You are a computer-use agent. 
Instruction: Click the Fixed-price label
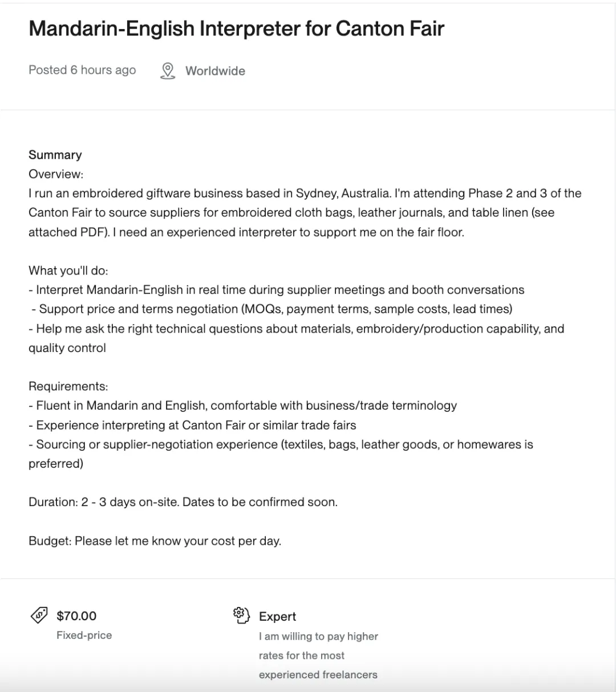click(x=84, y=635)
